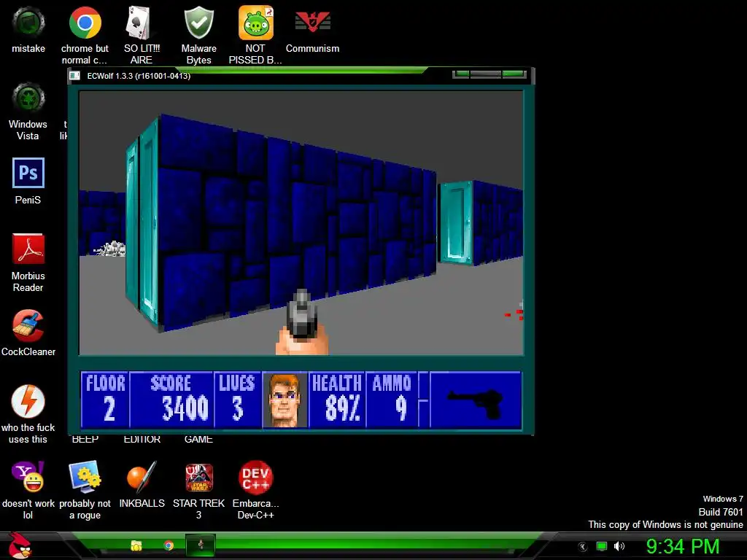Click the 'Build 7601' desktop text
This screenshot has width=747, height=560.
pos(720,512)
